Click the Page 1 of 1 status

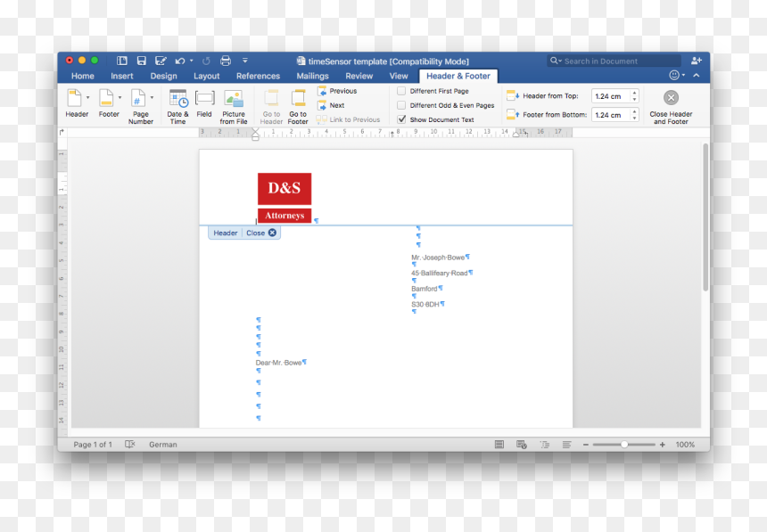93,445
